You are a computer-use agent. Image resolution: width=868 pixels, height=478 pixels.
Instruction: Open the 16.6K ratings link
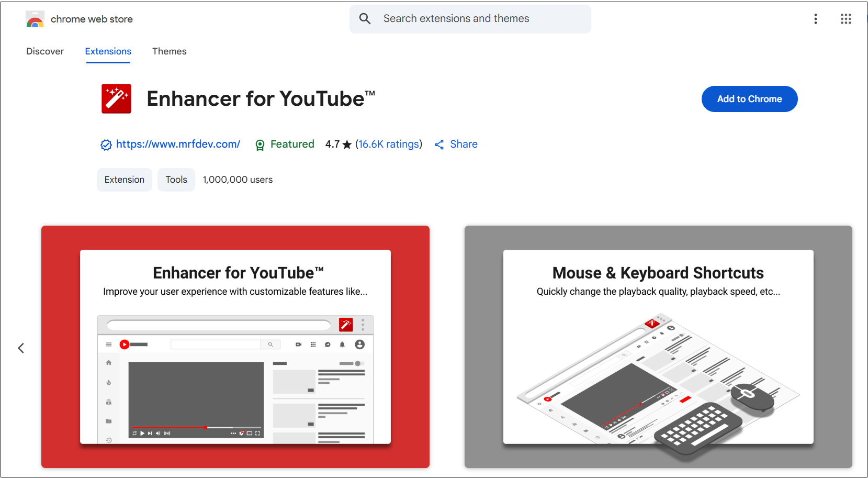tap(389, 144)
